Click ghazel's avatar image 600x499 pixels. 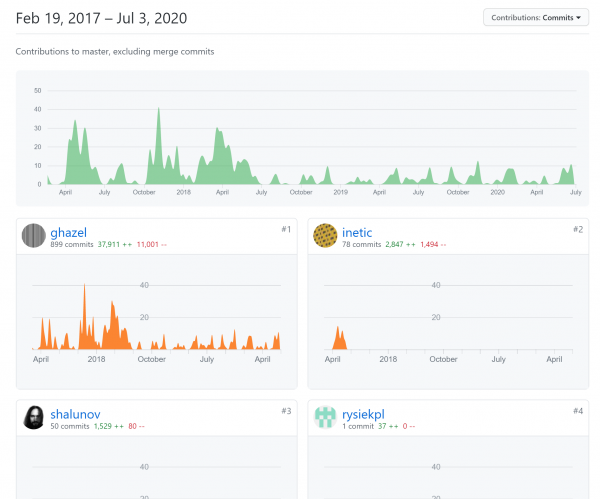[33, 235]
